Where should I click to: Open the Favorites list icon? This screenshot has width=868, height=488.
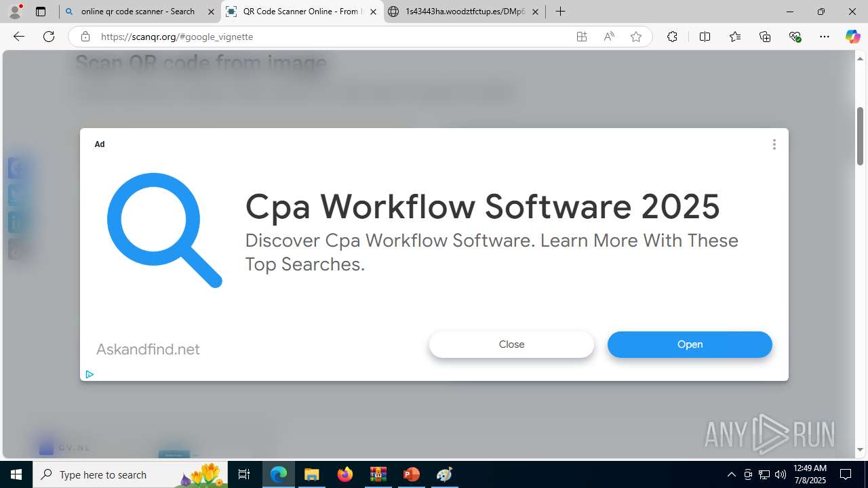[x=735, y=37]
